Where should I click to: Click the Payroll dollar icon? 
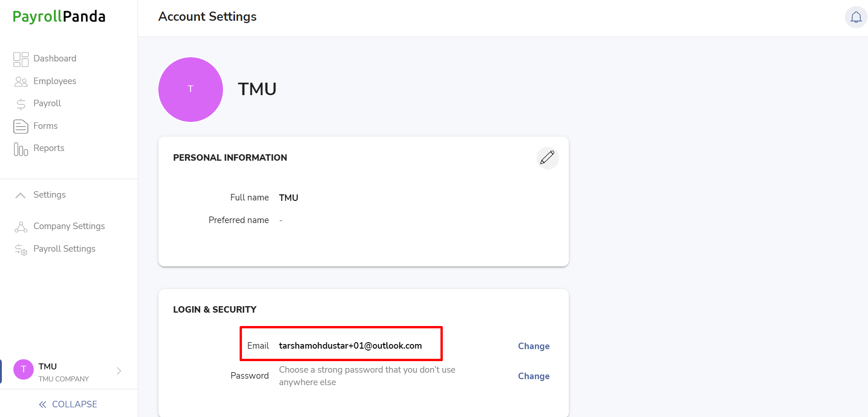[21, 104]
